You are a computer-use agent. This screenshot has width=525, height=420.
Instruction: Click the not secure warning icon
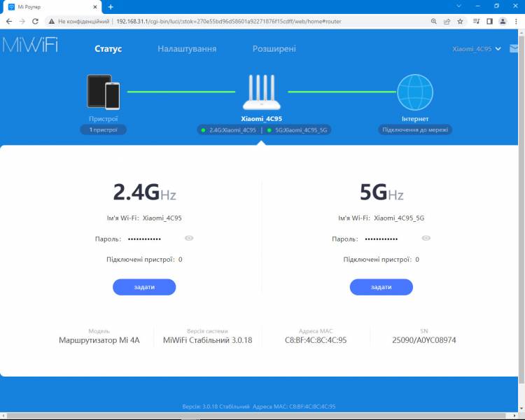pos(52,22)
